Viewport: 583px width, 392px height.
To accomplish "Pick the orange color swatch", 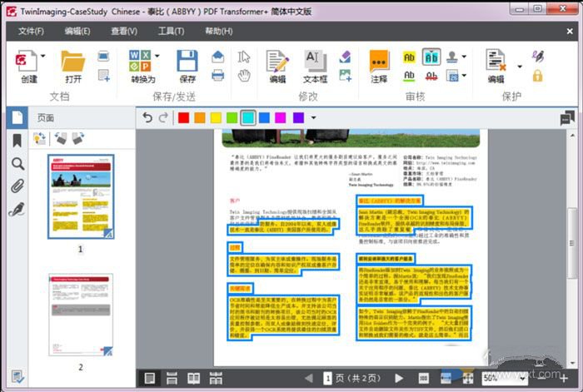I will click(x=200, y=118).
